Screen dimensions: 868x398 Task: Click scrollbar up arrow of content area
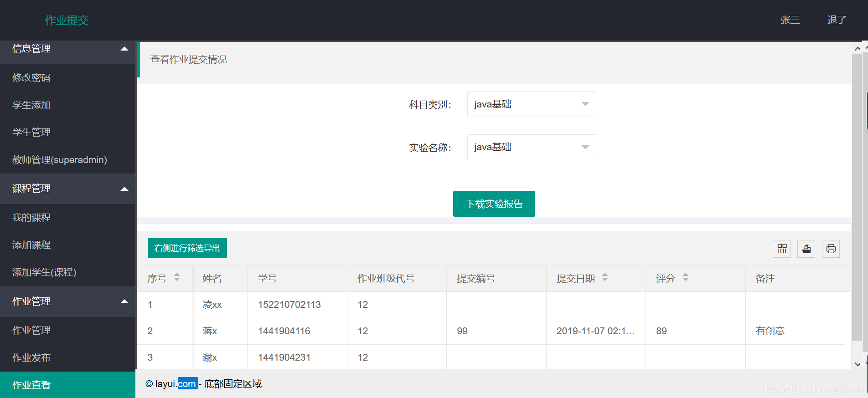click(858, 48)
